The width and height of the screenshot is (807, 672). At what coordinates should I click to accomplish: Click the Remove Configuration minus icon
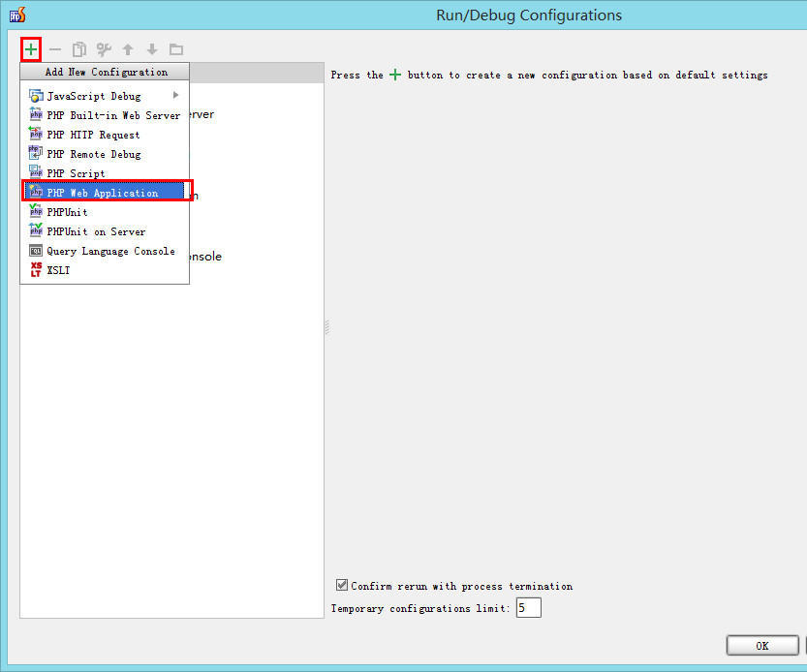55,49
